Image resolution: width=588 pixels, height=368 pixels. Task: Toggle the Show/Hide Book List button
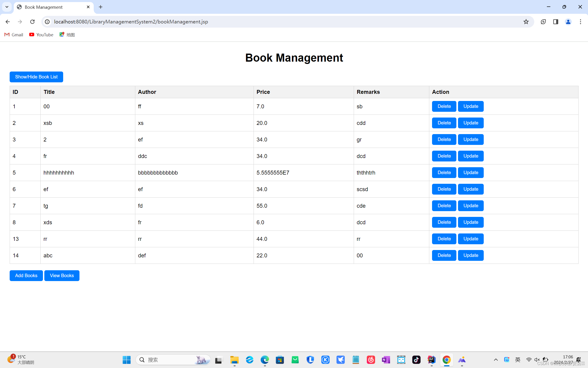[x=36, y=77]
